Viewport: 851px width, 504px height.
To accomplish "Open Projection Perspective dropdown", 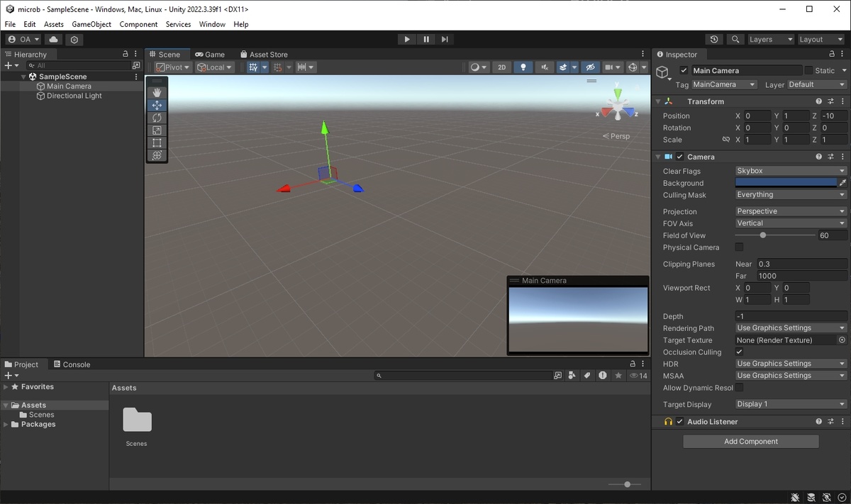I will coord(791,211).
